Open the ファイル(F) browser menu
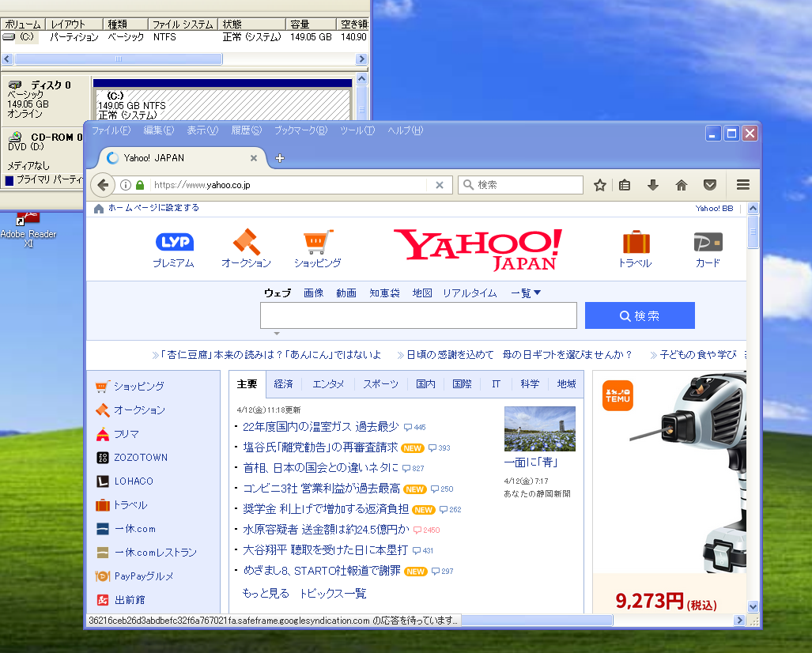Viewport: 812px width, 653px height. click(111, 130)
